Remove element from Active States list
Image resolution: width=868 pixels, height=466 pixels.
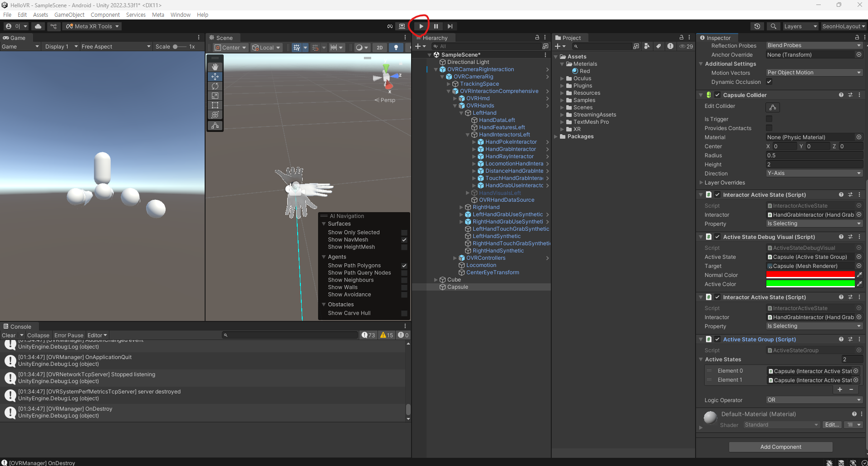pos(851,389)
